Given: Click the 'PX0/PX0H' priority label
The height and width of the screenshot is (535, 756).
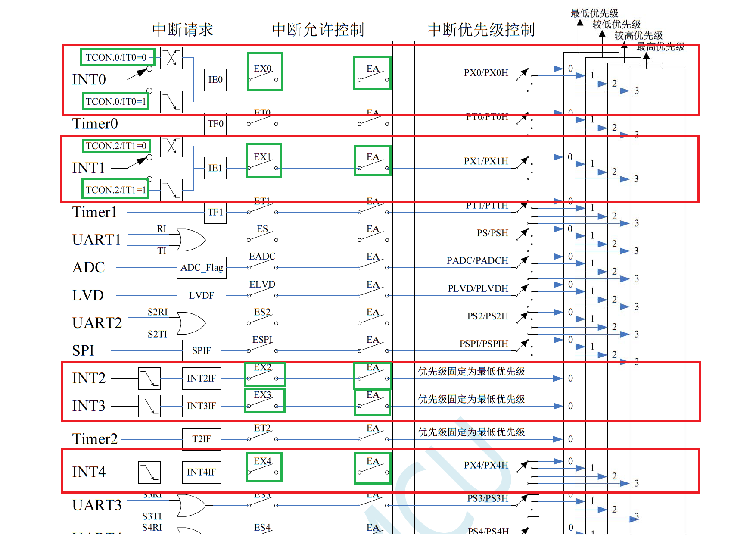Looking at the screenshot, I should [x=486, y=72].
